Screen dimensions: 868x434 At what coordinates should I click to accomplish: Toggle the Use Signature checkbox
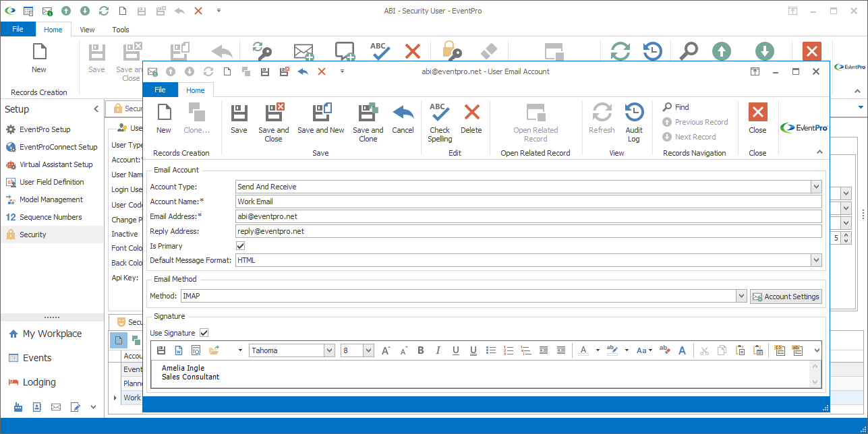204,333
